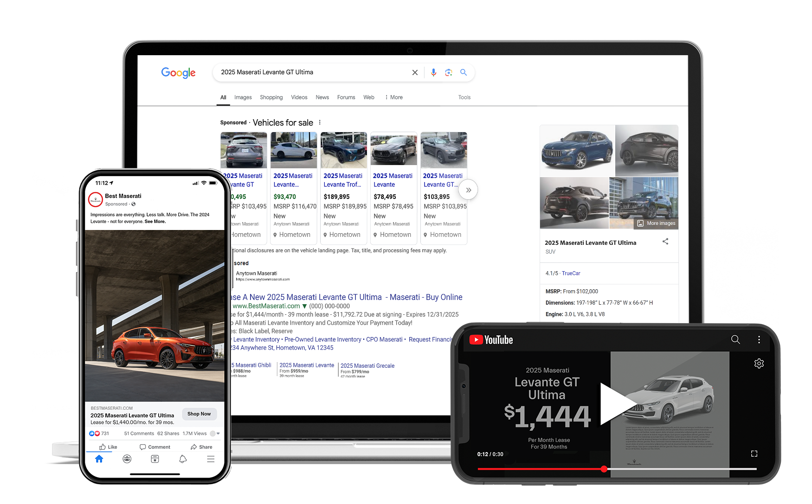Viewport: 812px width, 504px height.
Task: Open 2025 Maserati Grecale lease offer
Action: click(x=367, y=370)
